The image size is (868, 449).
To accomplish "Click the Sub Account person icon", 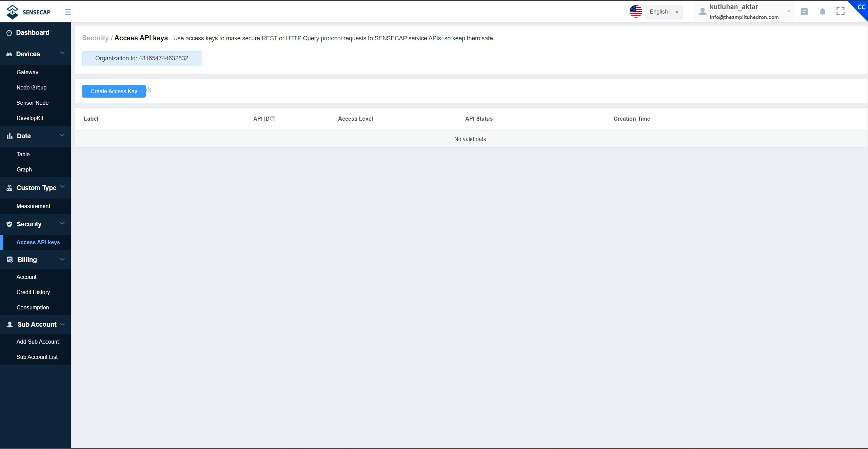I will 9,324.
